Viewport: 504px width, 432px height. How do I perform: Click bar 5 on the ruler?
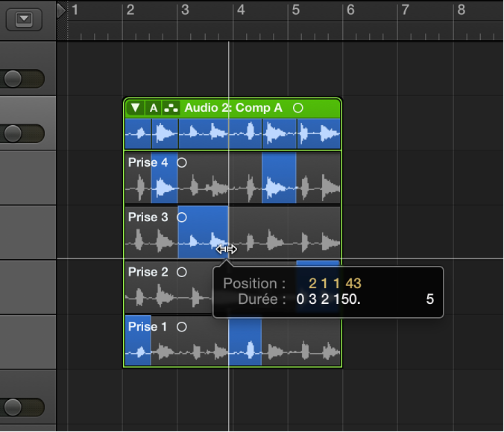point(296,10)
